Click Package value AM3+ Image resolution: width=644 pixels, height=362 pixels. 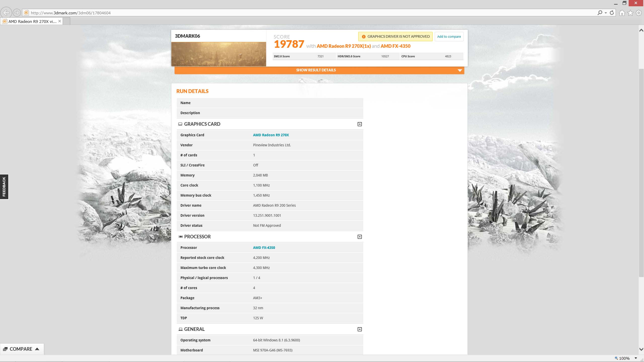tap(258, 298)
